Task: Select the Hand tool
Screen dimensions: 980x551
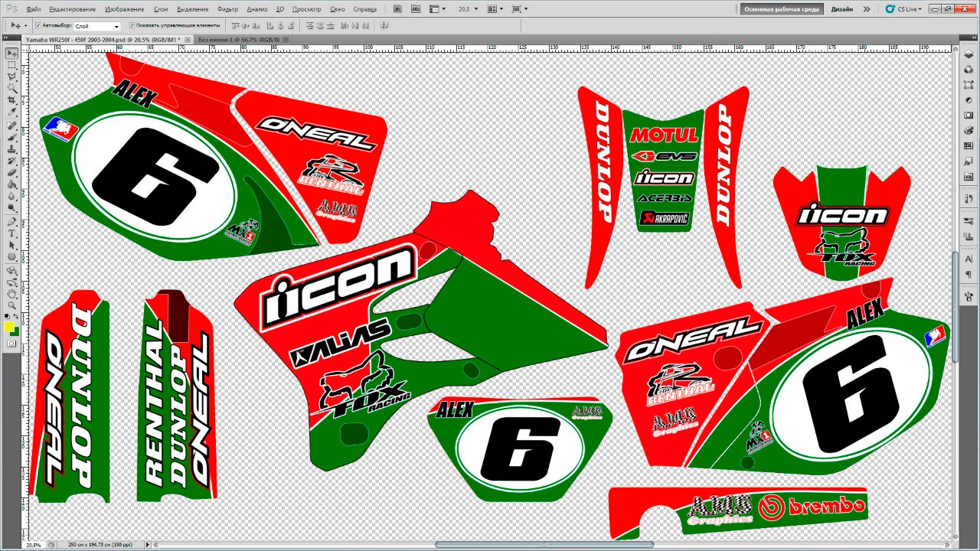Action: (12, 295)
